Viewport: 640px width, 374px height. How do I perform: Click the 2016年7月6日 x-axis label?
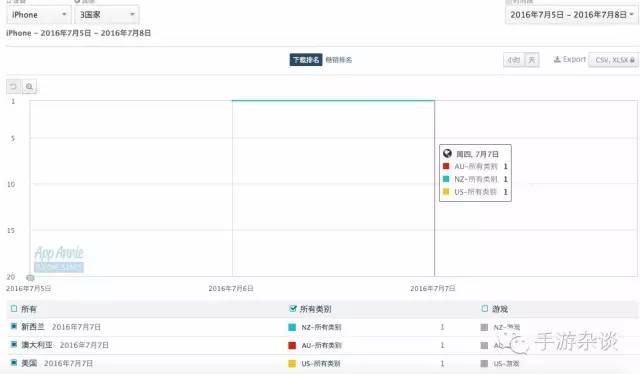tap(231, 289)
